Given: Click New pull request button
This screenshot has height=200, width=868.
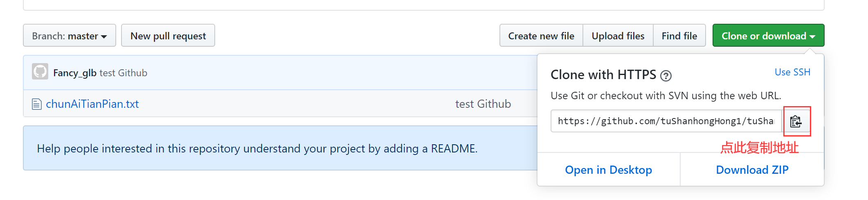Looking at the screenshot, I should click(168, 36).
